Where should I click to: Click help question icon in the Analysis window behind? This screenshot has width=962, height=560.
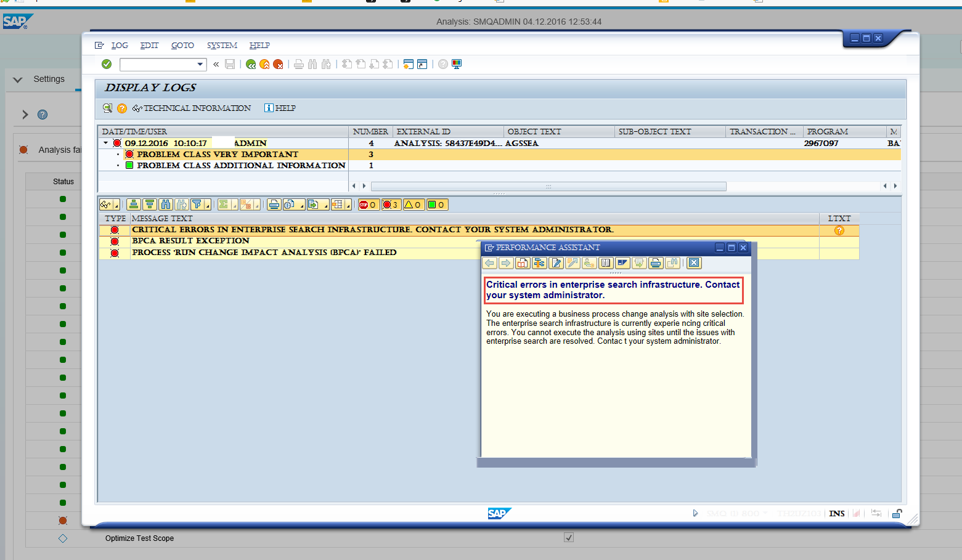tap(43, 115)
